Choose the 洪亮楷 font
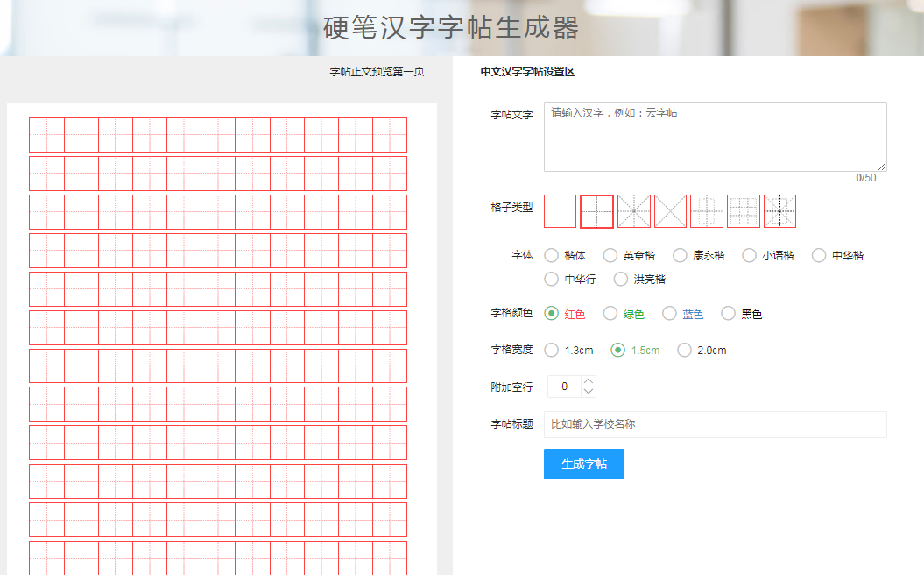Image resolution: width=924 pixels, height=575 pixels. [639, 279]
